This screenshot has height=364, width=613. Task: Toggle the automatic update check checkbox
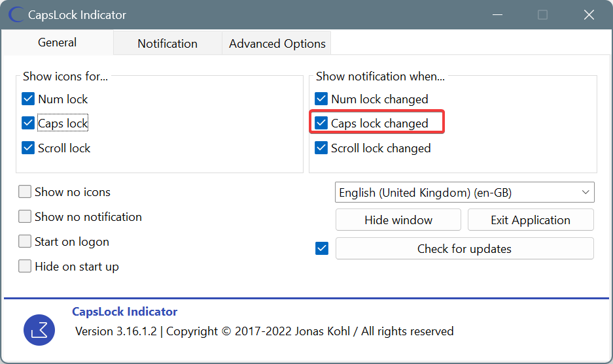(x=322, y=248)
